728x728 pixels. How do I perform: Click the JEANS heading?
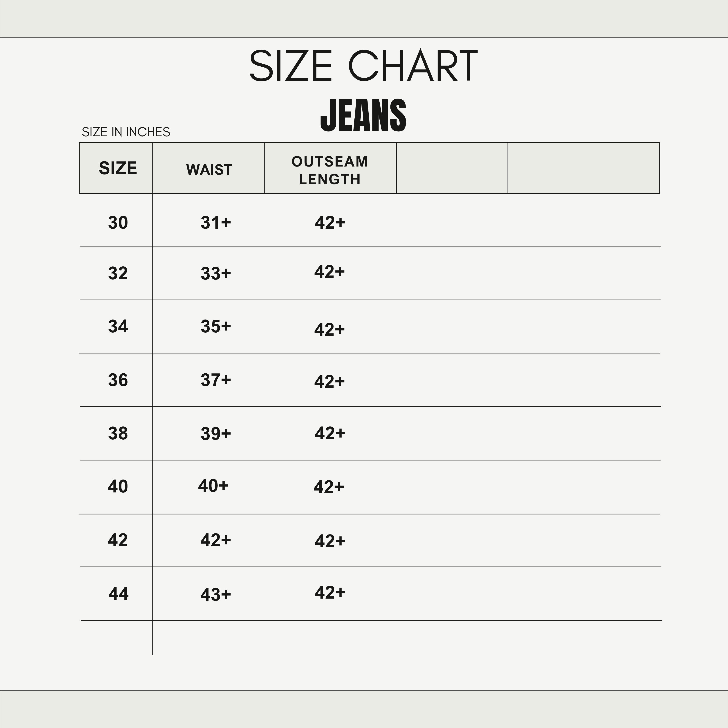click(x=363, y=115)
